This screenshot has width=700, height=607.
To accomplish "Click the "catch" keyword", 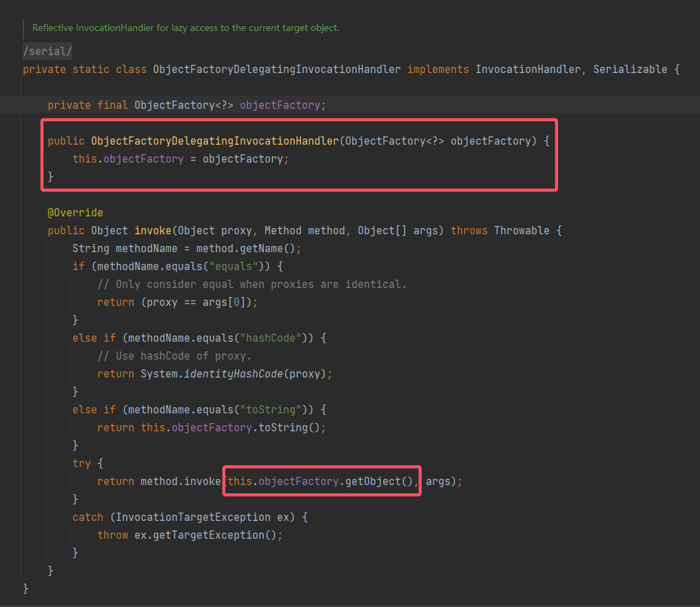I will (x=88, y=517).
